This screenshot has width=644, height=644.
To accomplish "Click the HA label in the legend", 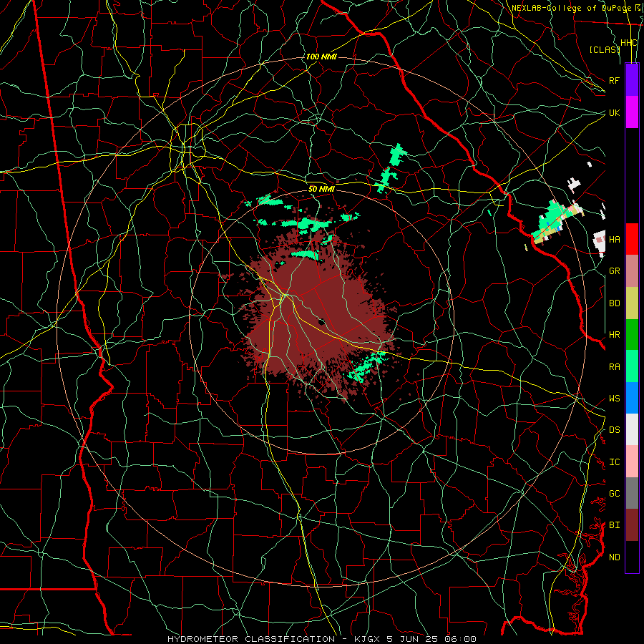I will click(614, 239).
